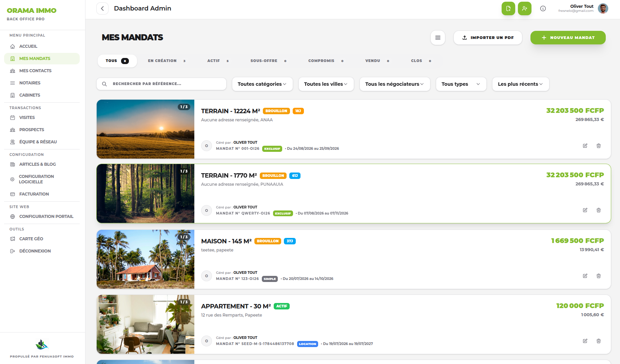
Task: Click the green new document icon
Action: point(508,8)
